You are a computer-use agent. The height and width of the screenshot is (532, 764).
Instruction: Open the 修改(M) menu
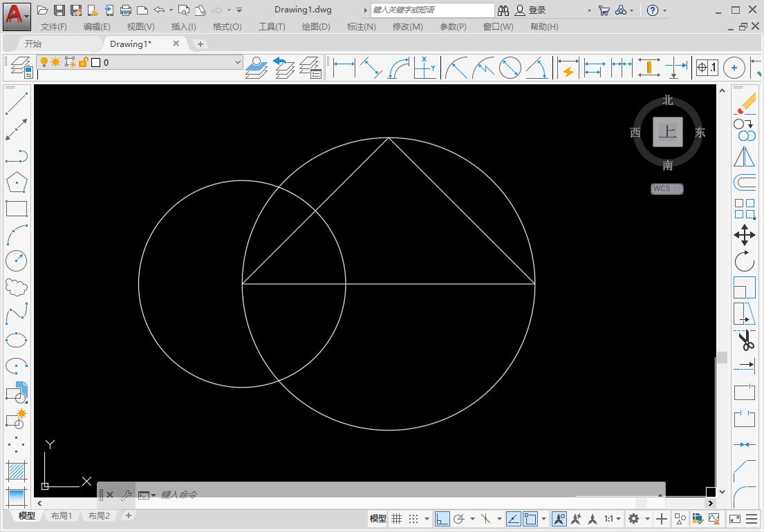tap(408, 26)
